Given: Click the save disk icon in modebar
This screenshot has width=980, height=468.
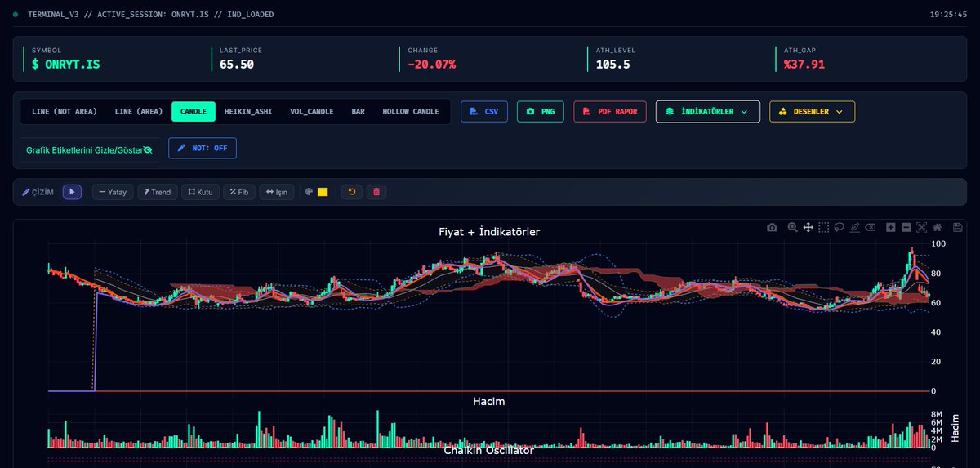Looking at the screenshot, I should pyautogui.click(x=958, y=228).
